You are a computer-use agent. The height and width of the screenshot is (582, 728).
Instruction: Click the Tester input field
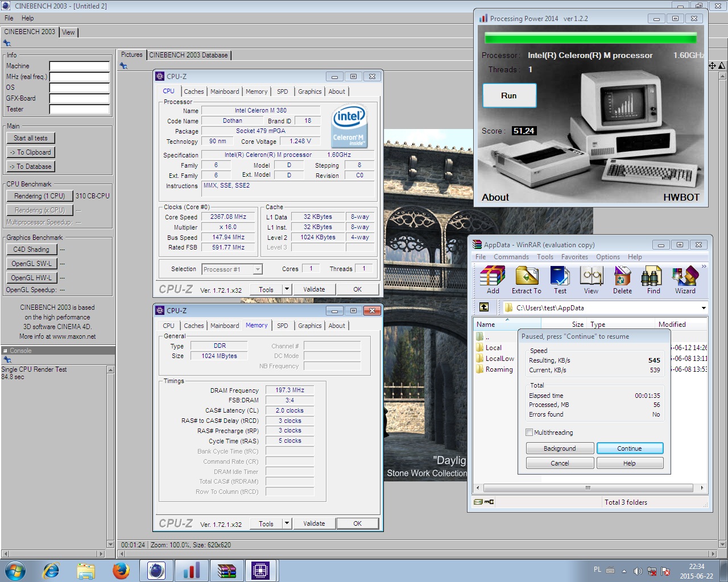pos(79,109)
